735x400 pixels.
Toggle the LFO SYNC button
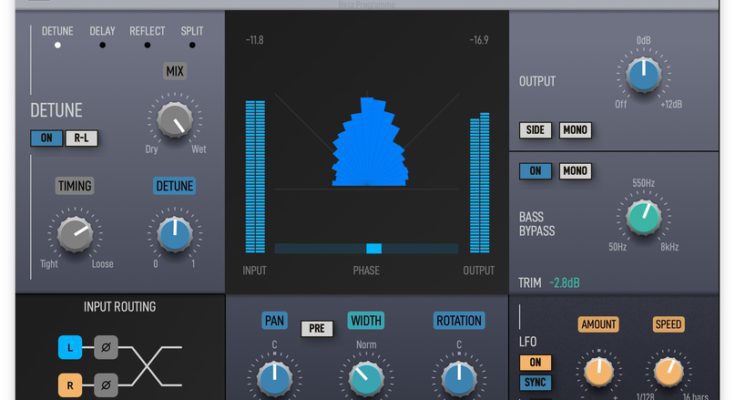click(535, 383)
